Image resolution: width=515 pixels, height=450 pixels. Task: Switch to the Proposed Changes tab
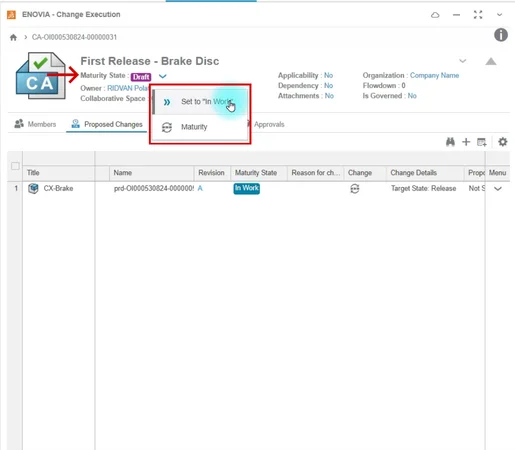107,124
